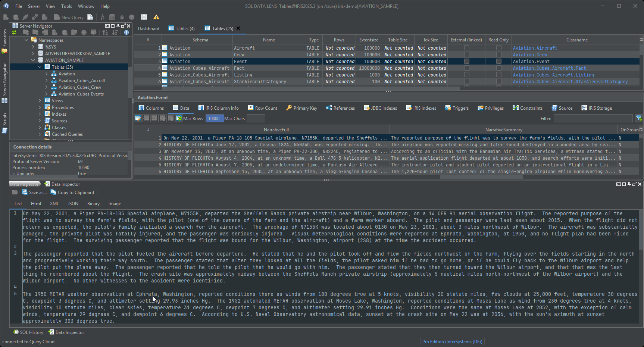This screenshot has width=644, height=347.
Task: Click Pro Edition (InterSystems (DE)) link
Action: coord(452,341)
